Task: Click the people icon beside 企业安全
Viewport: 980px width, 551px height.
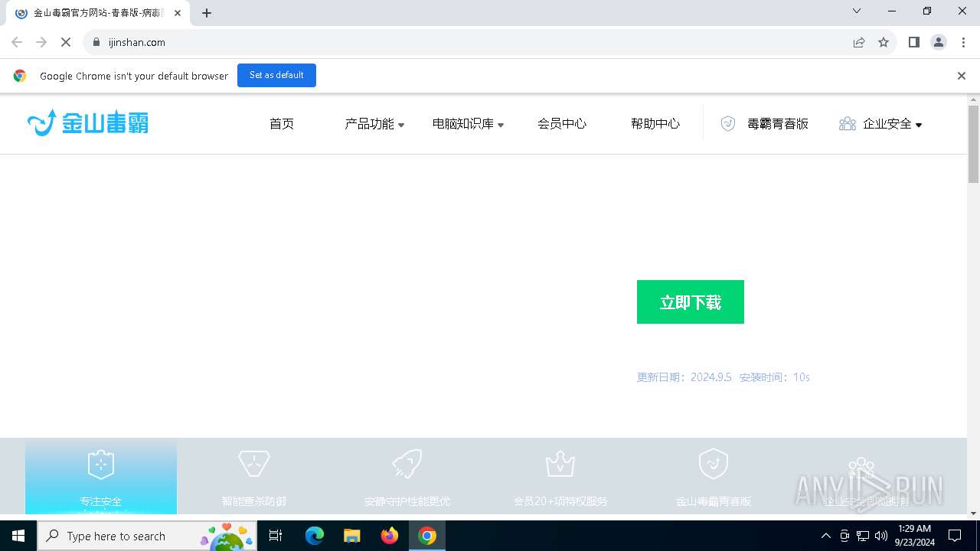Action: pyautogui.click(x=848, y=124)
